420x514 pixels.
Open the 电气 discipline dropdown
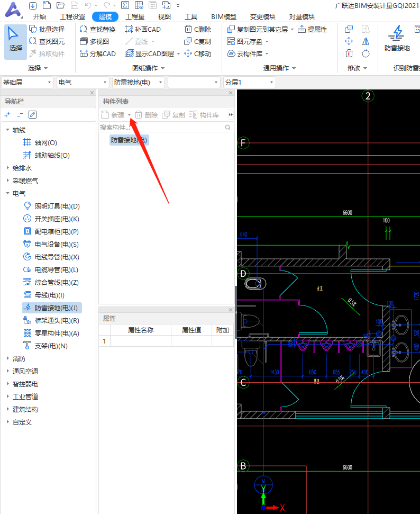tap(83, 82)
